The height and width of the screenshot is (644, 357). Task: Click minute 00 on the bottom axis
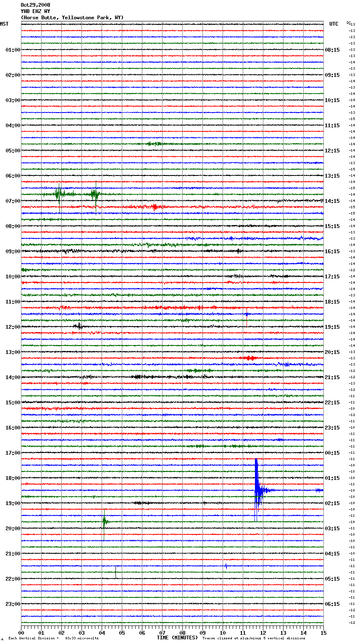click(x=21, y=633)
